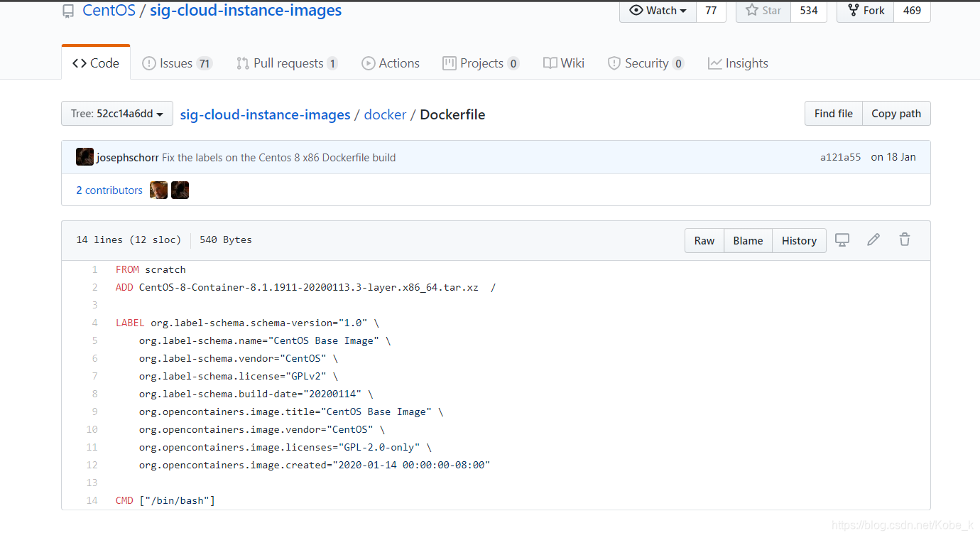Click the repository book icon beside CentOS
Viewport: 980px width, 538px height.
[x=68, y=11]
